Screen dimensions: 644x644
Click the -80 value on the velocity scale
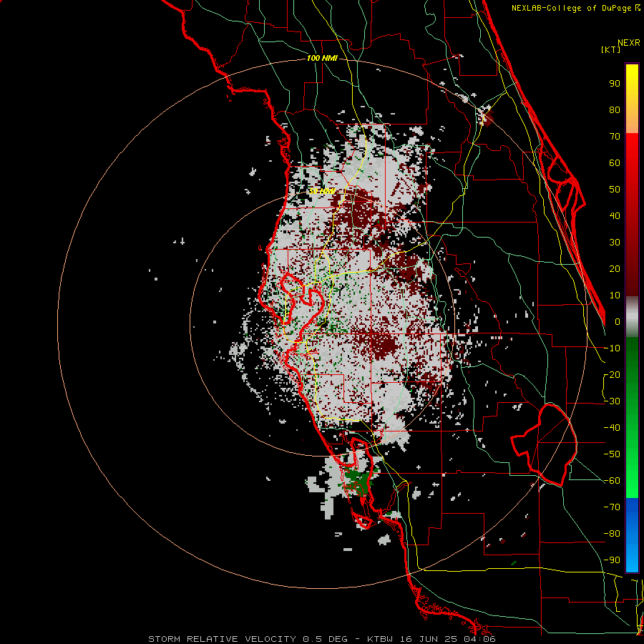point(612,534)
